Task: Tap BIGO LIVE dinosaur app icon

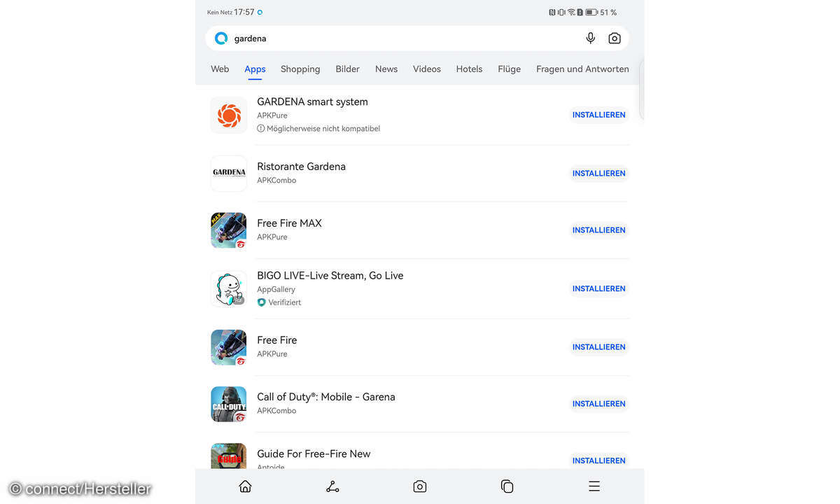Action: (229, 288)
